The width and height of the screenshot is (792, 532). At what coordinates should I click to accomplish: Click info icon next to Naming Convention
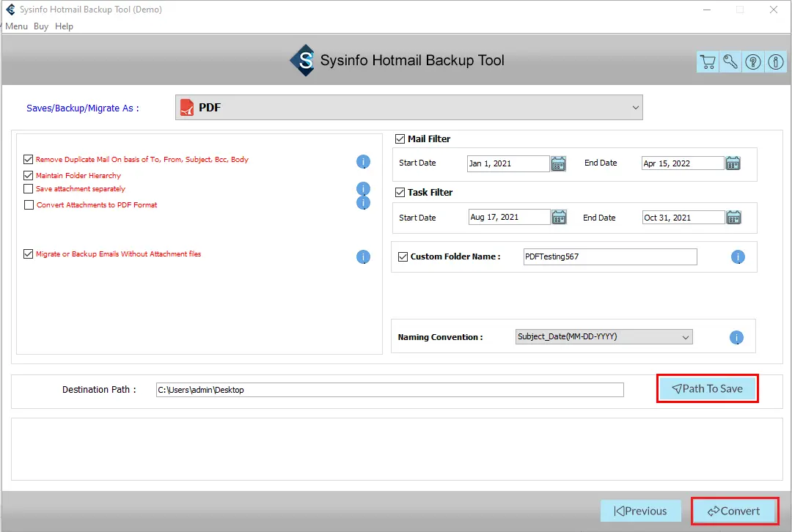[736, 338]
